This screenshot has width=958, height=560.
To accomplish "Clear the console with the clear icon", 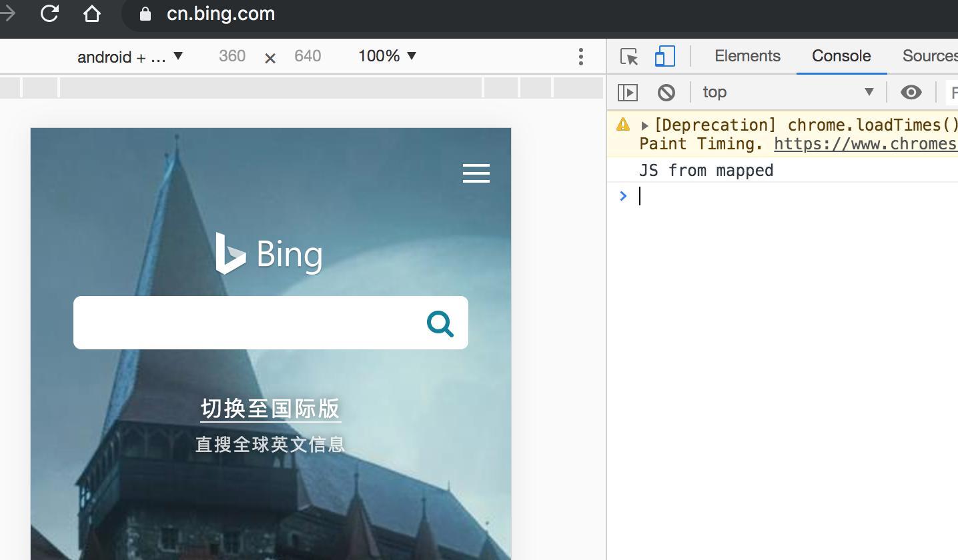I will [x=666, y=92].
